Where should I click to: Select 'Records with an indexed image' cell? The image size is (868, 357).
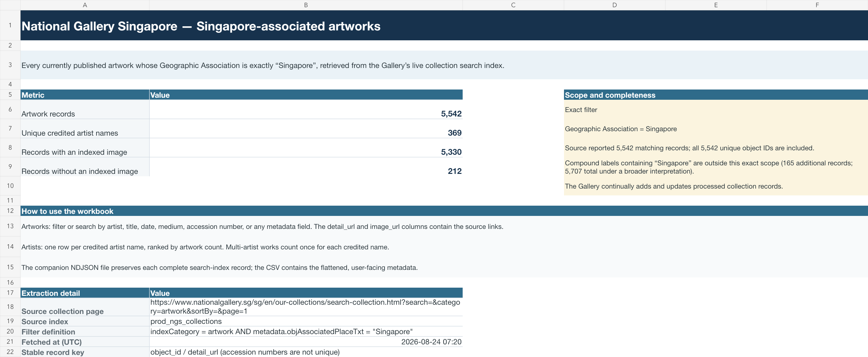click(85, 148)
